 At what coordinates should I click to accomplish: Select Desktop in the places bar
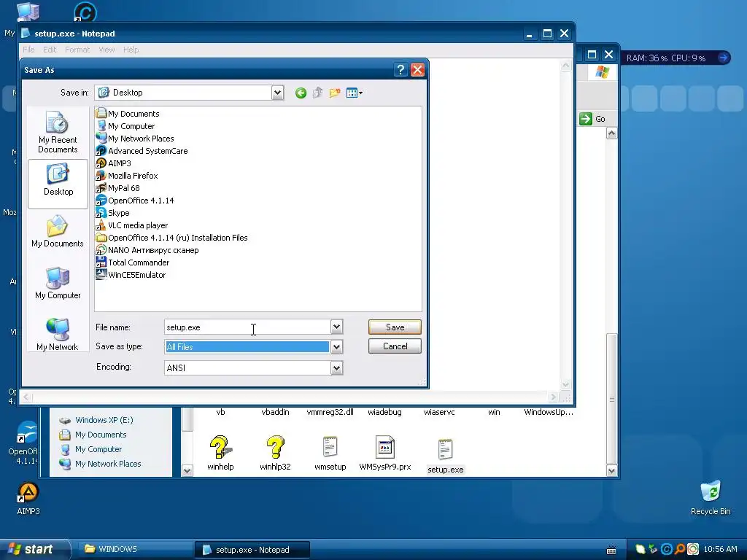[58, 184]
